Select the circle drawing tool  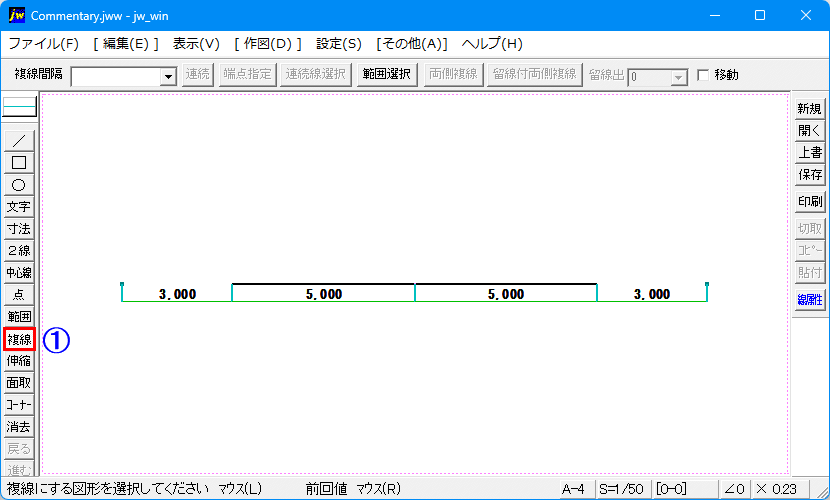pos(19,185)
